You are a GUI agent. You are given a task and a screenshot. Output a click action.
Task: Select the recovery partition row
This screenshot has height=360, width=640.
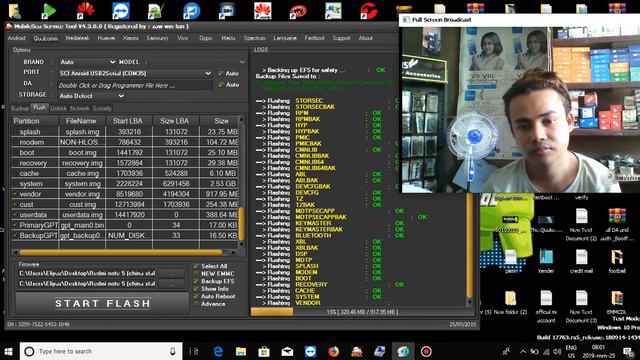pos(125,163)
